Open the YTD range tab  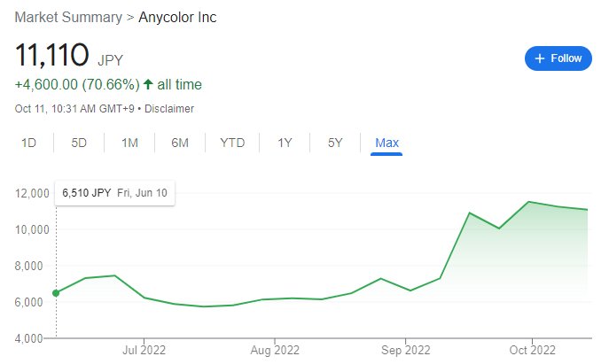click(232, 143)
